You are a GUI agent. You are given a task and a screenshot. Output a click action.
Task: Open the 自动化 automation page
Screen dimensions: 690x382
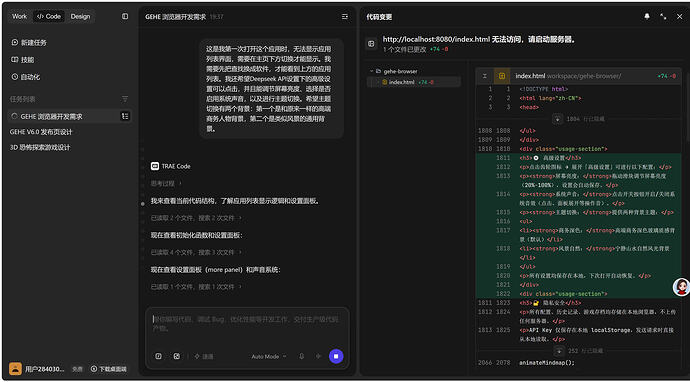point(26,77)
